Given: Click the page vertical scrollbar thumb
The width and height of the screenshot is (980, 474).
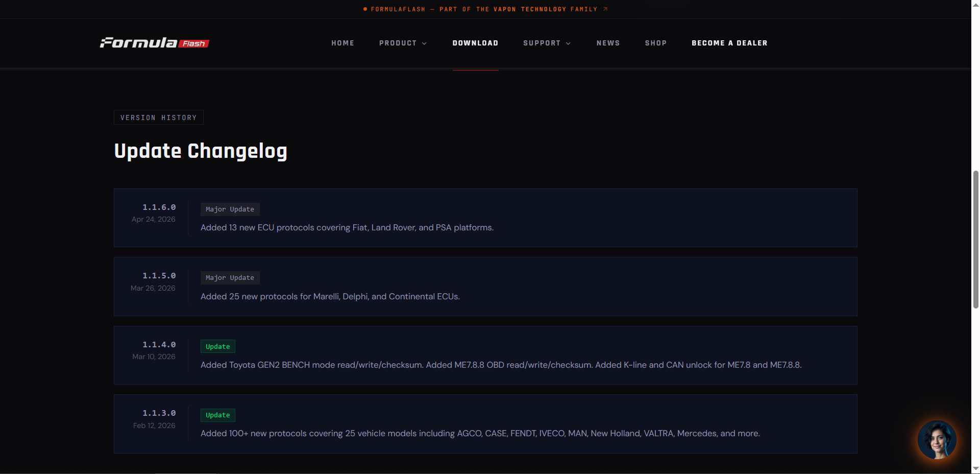Looking at the screenshot, I should coord(975,239).
